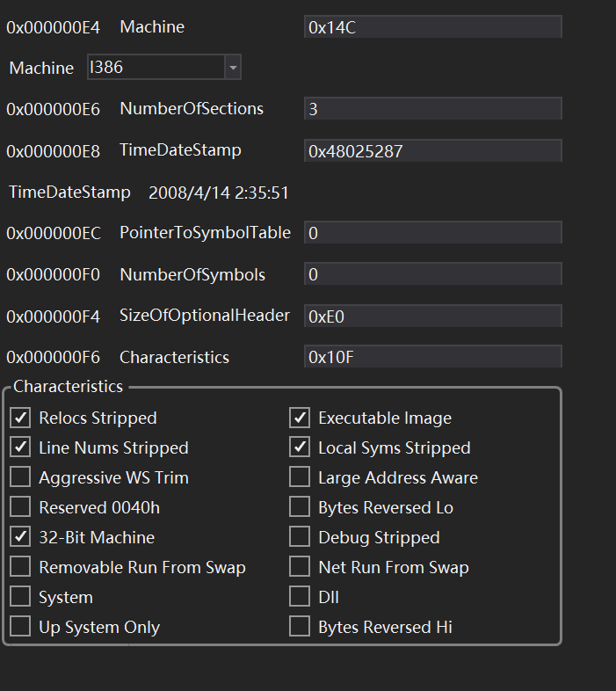
Task: Click the SizeOfOptionalHeader field 0xE0
Action: click(432, 316)
